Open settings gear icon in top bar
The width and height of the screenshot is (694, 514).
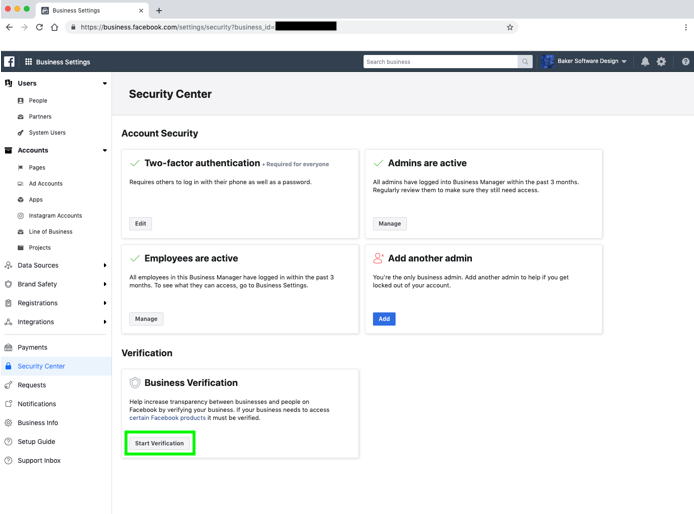(x=661, y=62)
